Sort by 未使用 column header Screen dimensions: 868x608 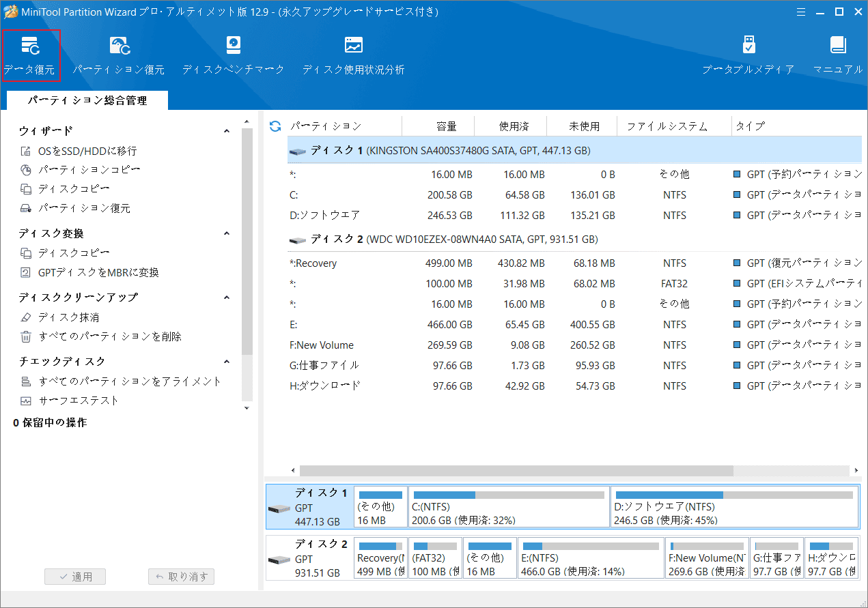tap(582, 126)
